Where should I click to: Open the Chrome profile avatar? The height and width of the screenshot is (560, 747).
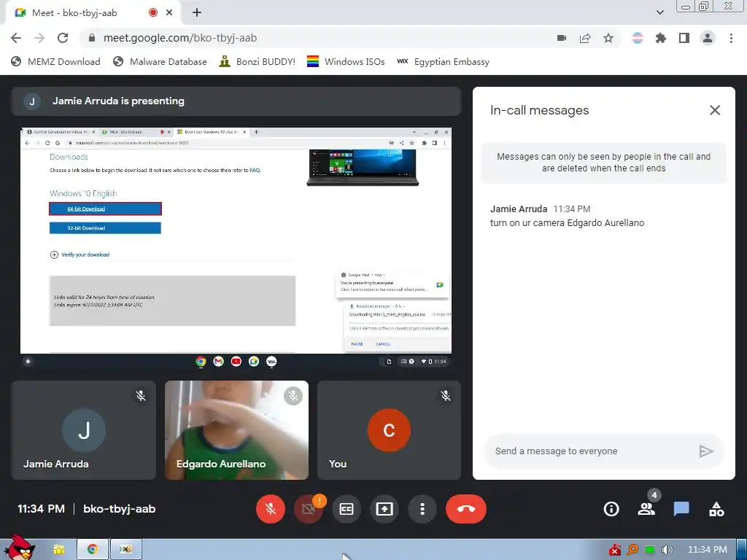pos(708,38)
